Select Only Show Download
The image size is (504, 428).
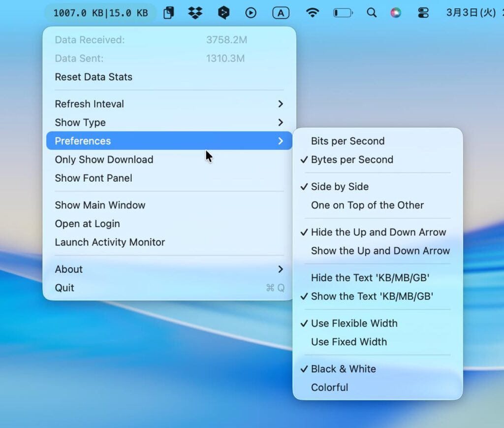104,160
